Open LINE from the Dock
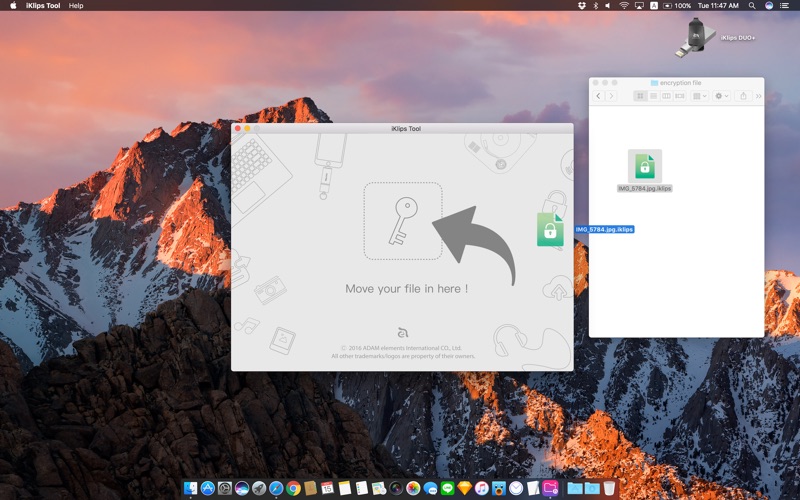The width and height of the screenshot is (800, 500). (x=447, y=488)
